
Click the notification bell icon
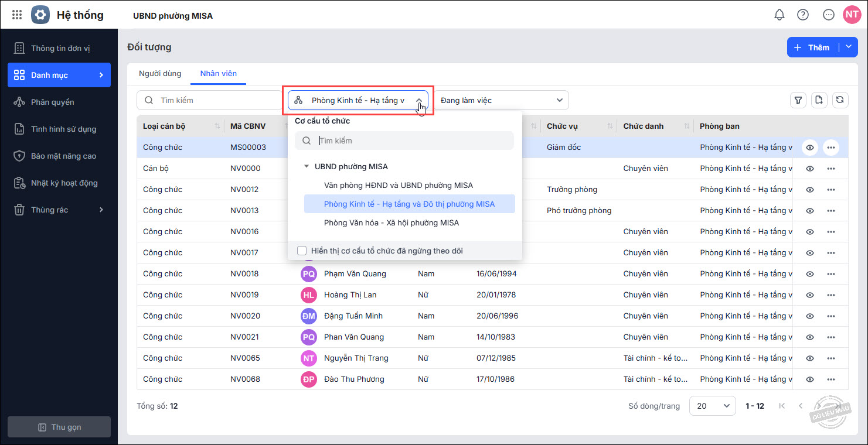pos(779,15)
